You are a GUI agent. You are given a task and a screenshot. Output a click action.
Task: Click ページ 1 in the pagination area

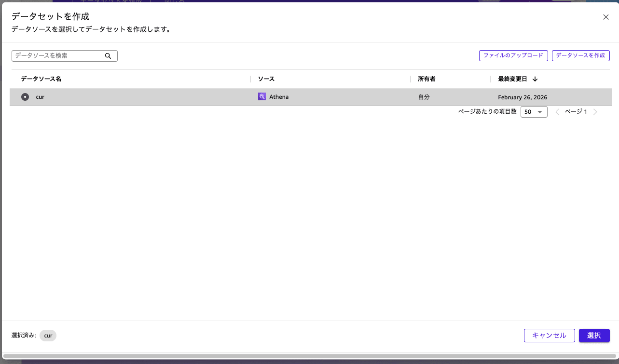click(577, 111)
